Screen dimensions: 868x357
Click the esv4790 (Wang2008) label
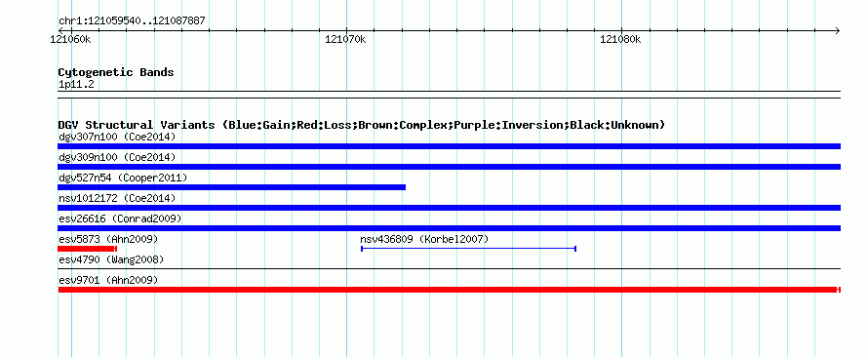click(111, 259)
